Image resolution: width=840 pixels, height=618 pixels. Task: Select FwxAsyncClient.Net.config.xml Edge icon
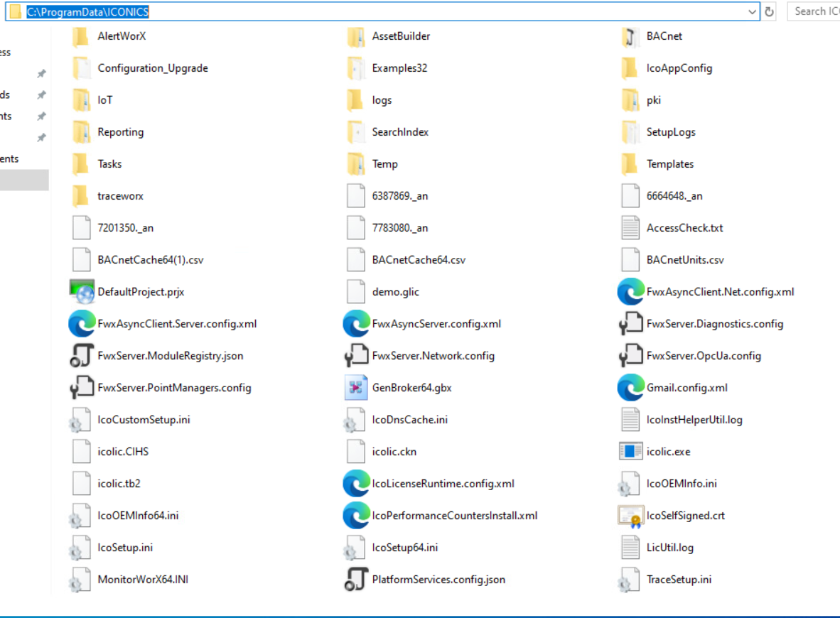click(x=630, y=292)
